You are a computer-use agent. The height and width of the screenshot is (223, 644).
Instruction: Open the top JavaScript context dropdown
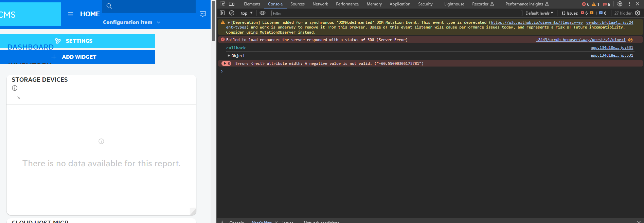click(x=247, y=13)
